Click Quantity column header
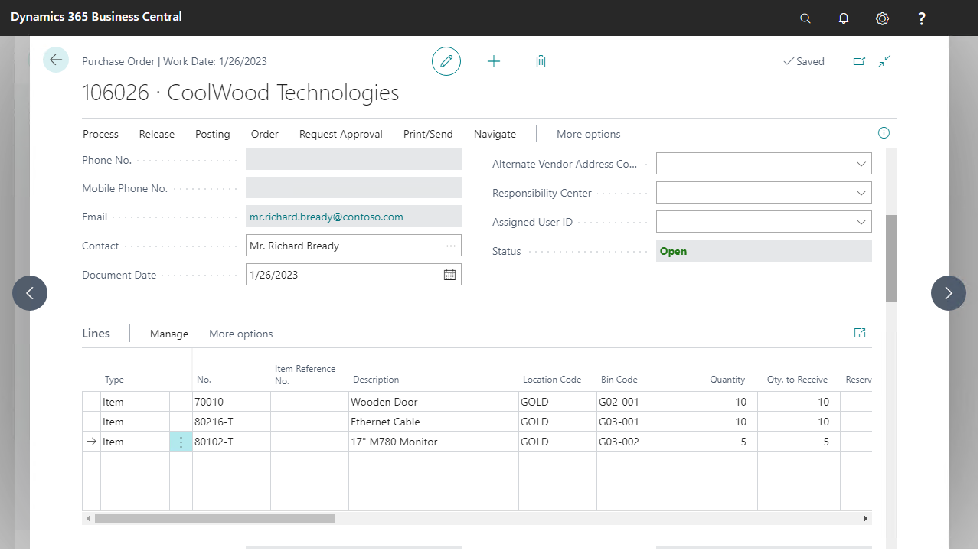This screenshot has width=980, height=551. pos(727,380)
